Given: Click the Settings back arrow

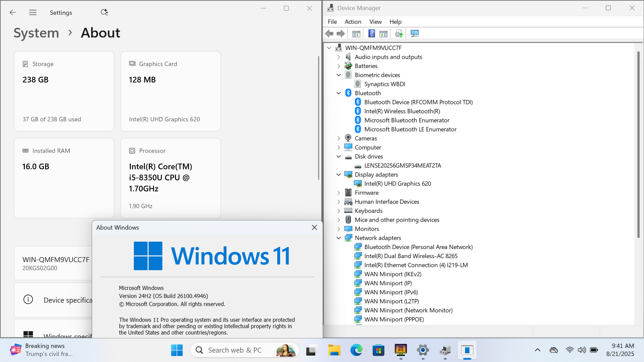Looking at the screenshot, I should tap(13, 12).
